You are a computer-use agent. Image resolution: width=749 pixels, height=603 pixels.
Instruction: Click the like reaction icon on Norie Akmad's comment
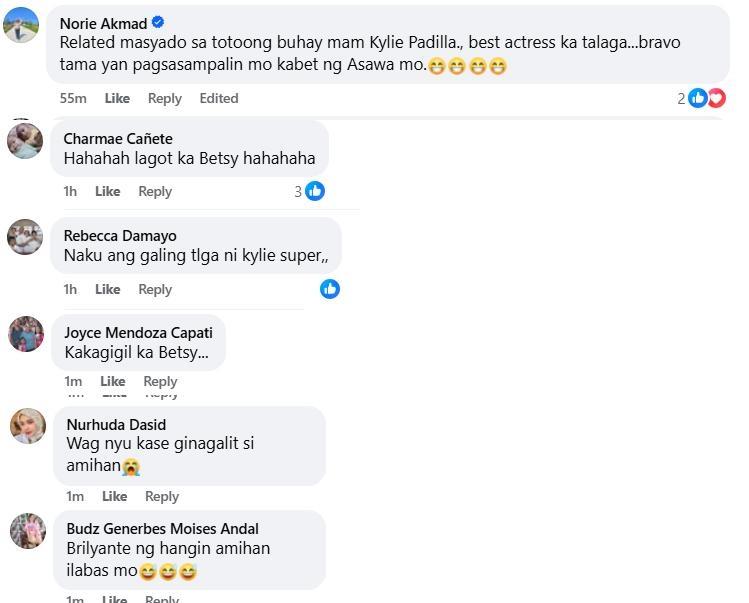pos(698,98)
